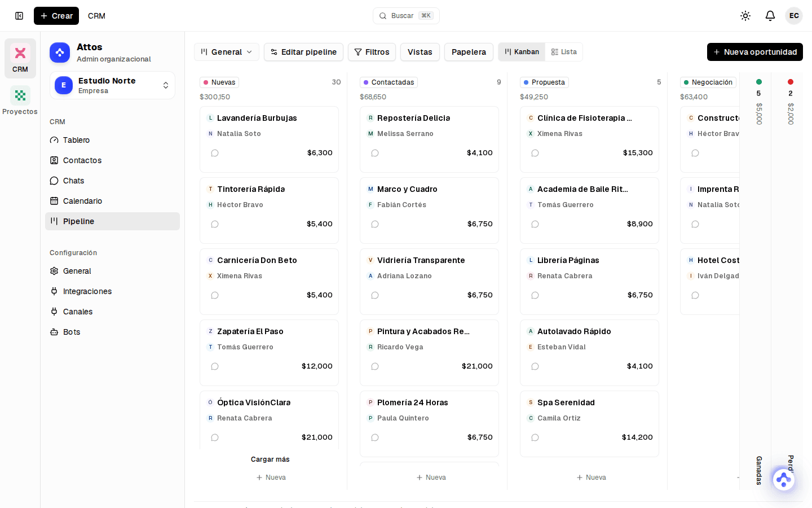Viewport: 812px width, 508px height.
Task: Open comment icon on Zapatería El Paso card
Action: tap(215, 366)
